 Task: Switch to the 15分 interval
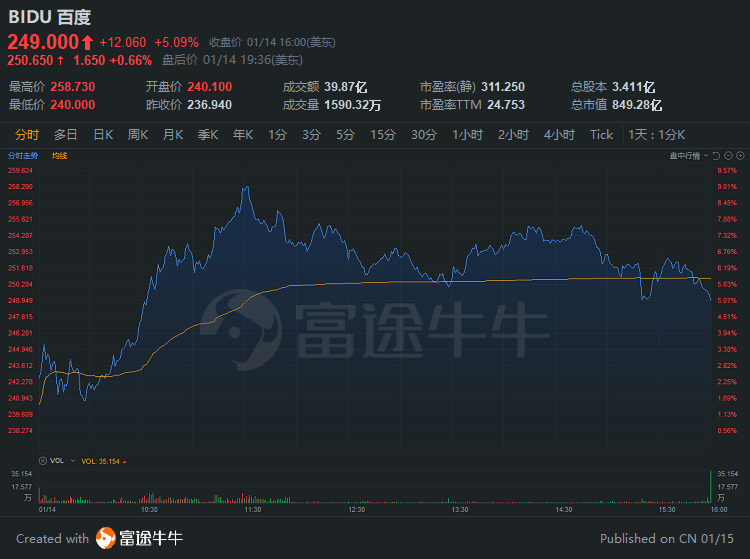[383, 135]
